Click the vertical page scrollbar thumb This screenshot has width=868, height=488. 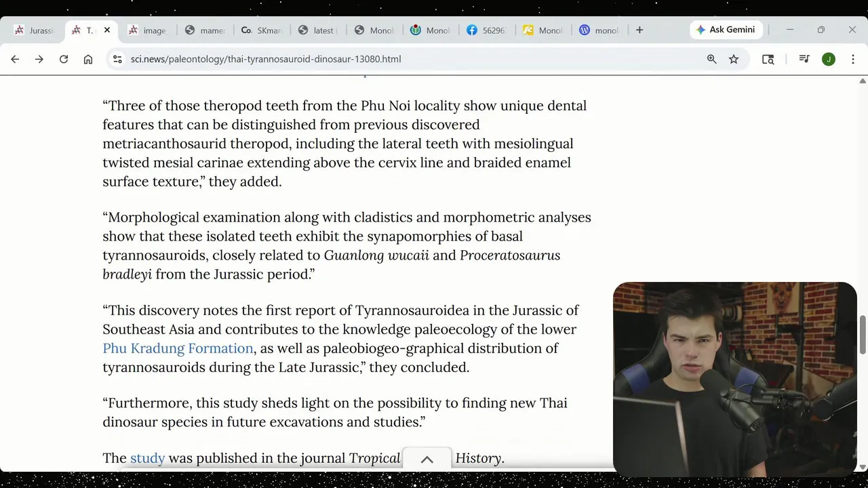pos(863,335)
